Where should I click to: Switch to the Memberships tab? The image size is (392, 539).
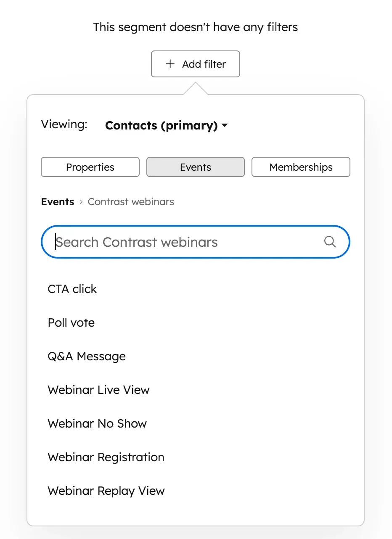pos(300,167)
